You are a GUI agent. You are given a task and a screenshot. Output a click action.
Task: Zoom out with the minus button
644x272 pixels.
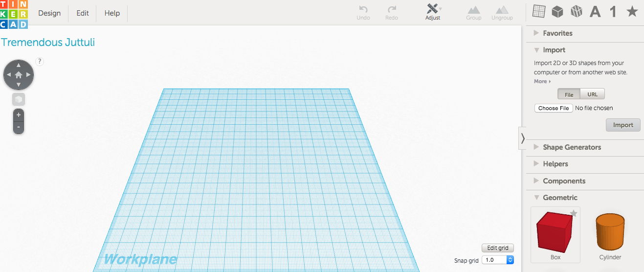[x=19, y=127]
